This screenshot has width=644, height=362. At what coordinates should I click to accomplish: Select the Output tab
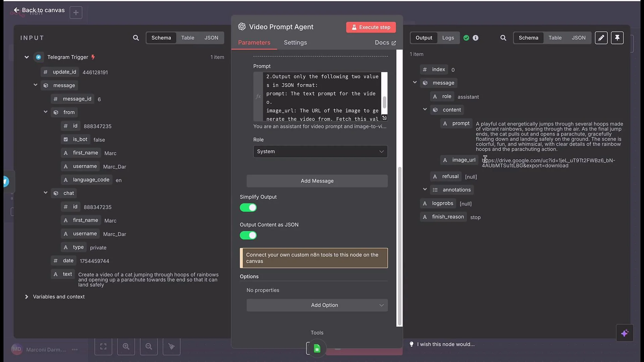[x=424, y=38]
